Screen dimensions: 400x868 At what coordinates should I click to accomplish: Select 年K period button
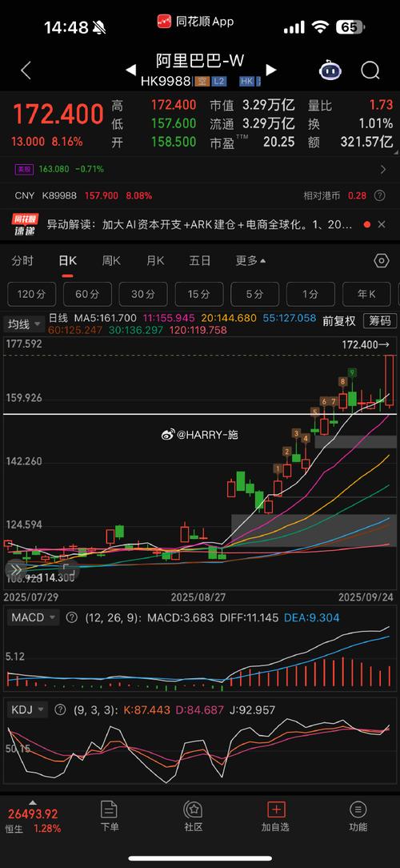pyautogui.click(x=366, y=295)
